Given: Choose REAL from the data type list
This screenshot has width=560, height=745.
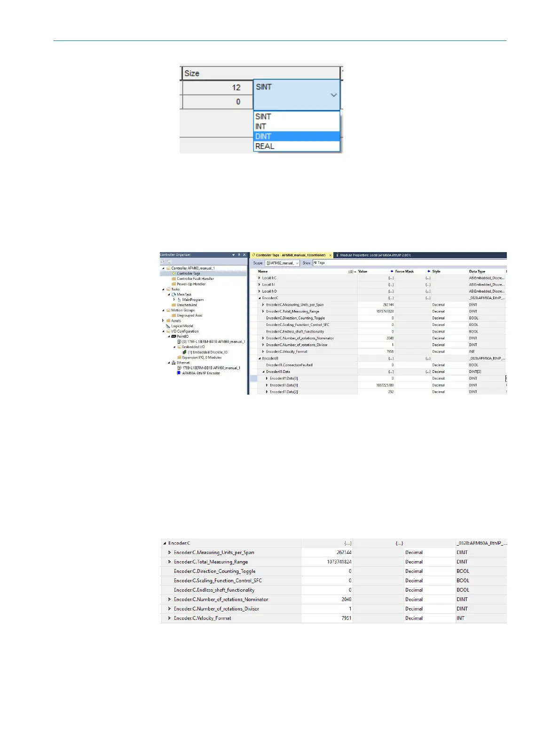Looking at the screenshot, I should pos(296,146).
